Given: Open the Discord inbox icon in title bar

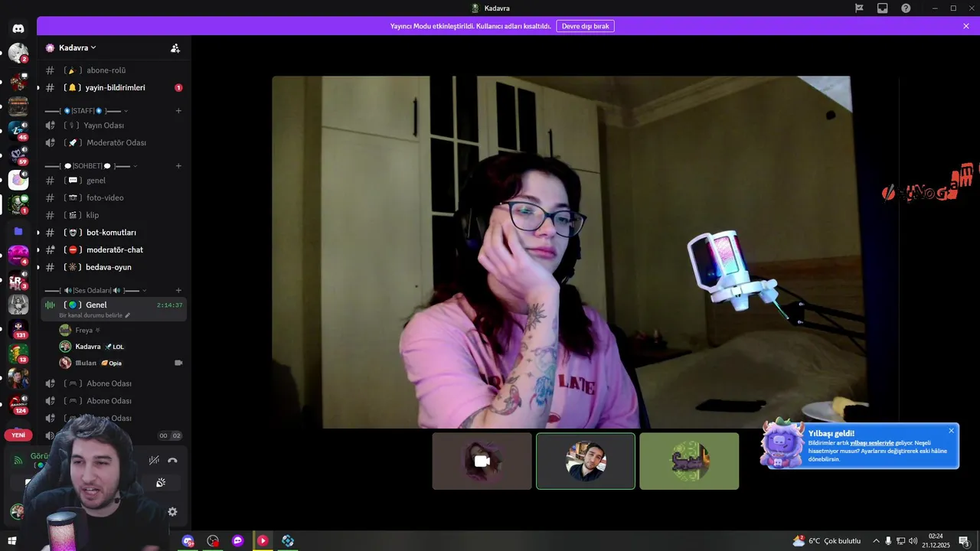Looking at the screenshot, I should pos(883,8).
